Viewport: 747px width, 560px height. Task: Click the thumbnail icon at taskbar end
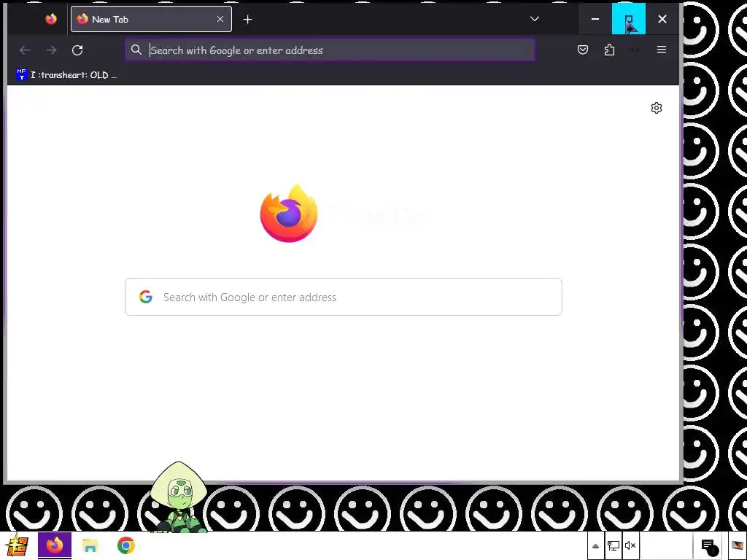[x=737, y=545]
